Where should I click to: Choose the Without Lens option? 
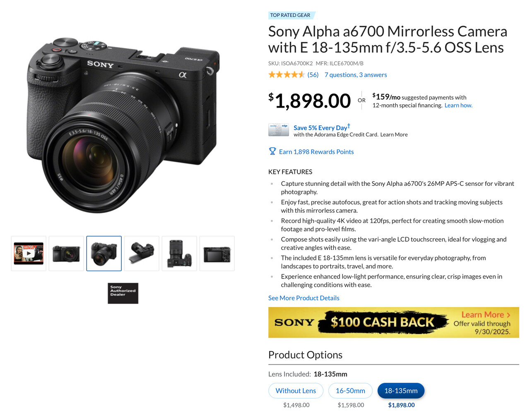(x=296, y=391)
